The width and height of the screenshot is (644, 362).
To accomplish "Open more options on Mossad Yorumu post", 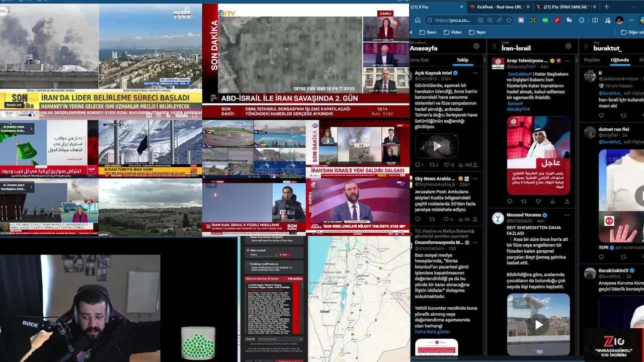I will [x=567, y=215].
